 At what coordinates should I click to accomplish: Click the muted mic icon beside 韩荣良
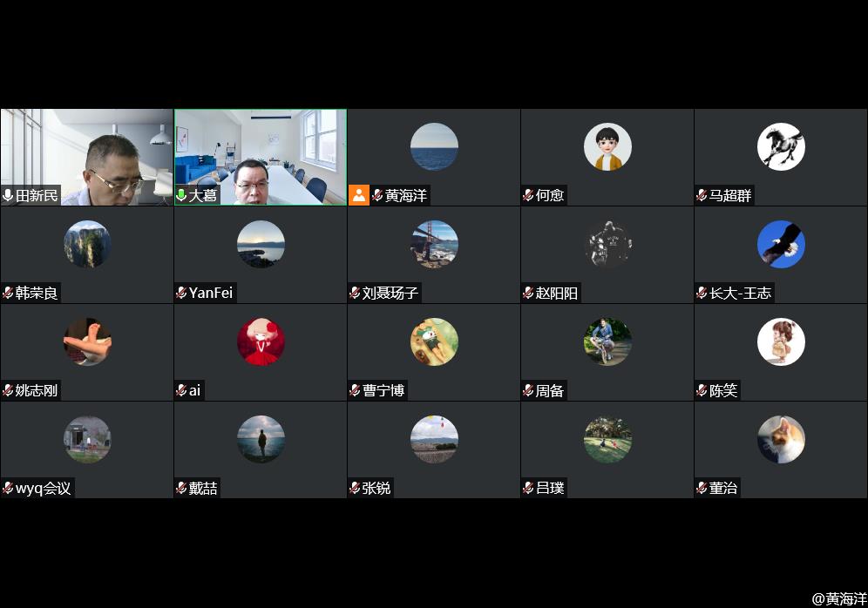(x=8, y=293)
